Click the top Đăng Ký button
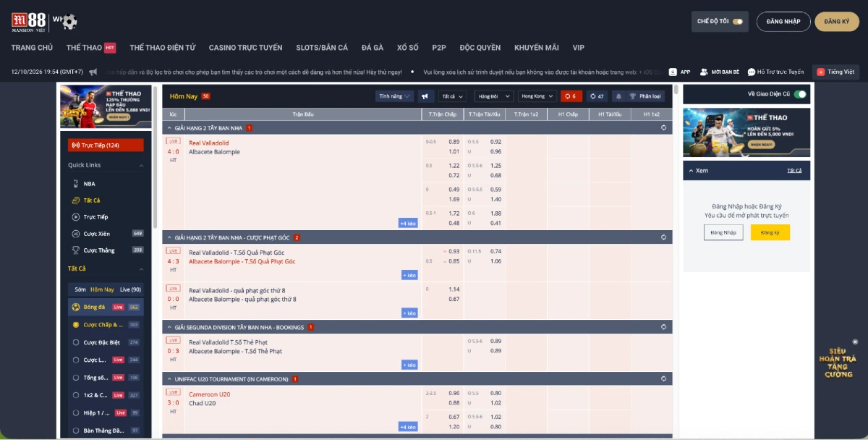This screenshot has height=440, width=868. 837,22
